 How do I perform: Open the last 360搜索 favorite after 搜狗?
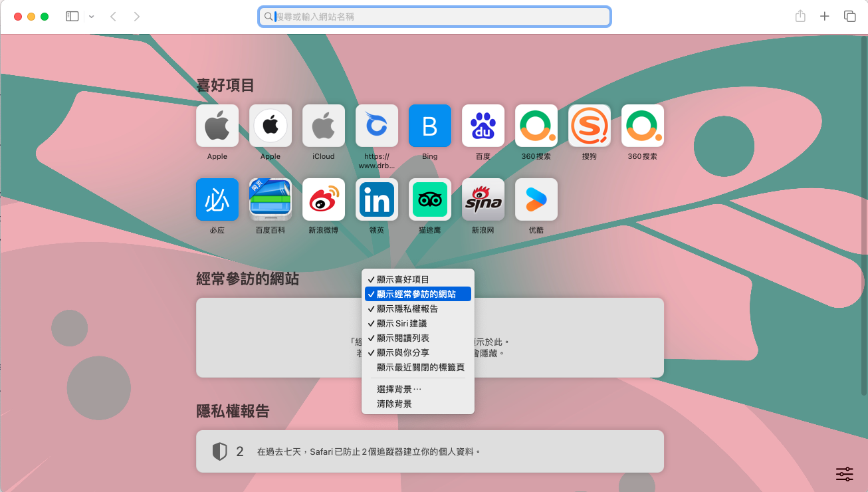click(643, 126)
